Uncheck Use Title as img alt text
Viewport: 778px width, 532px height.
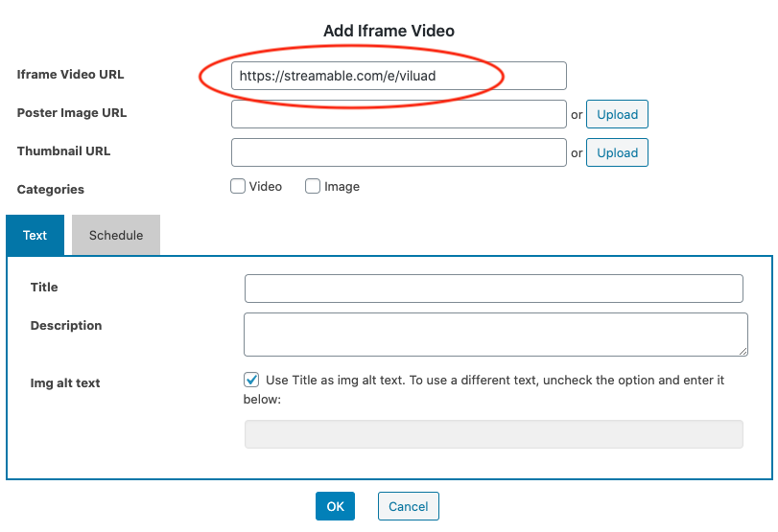[251, 380]
